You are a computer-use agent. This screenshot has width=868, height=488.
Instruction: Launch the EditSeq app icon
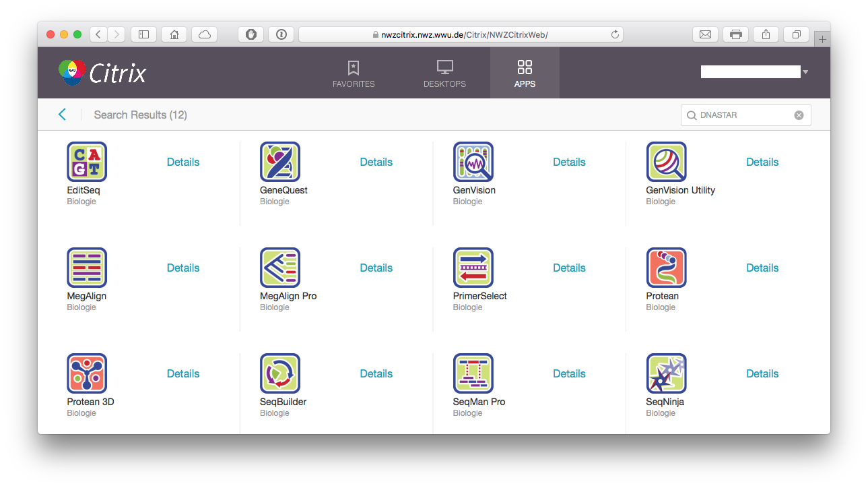87,162
